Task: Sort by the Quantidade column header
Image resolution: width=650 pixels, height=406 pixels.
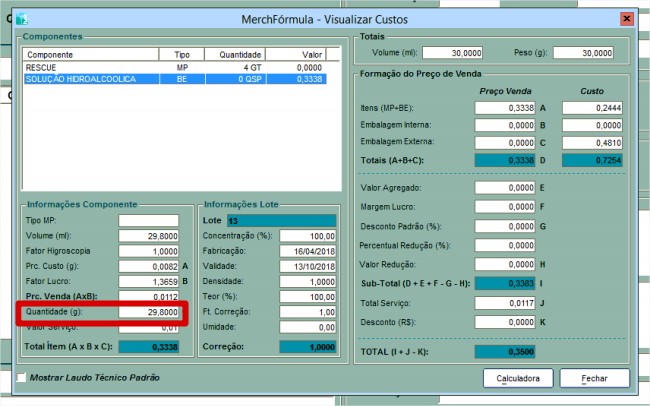Action: click(240, 54)
